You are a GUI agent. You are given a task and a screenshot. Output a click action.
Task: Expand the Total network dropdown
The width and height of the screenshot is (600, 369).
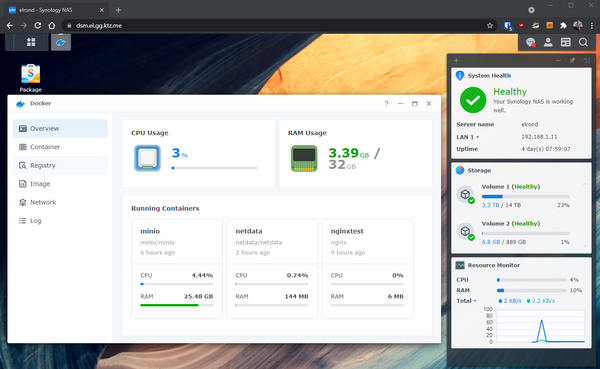(466, 301)
